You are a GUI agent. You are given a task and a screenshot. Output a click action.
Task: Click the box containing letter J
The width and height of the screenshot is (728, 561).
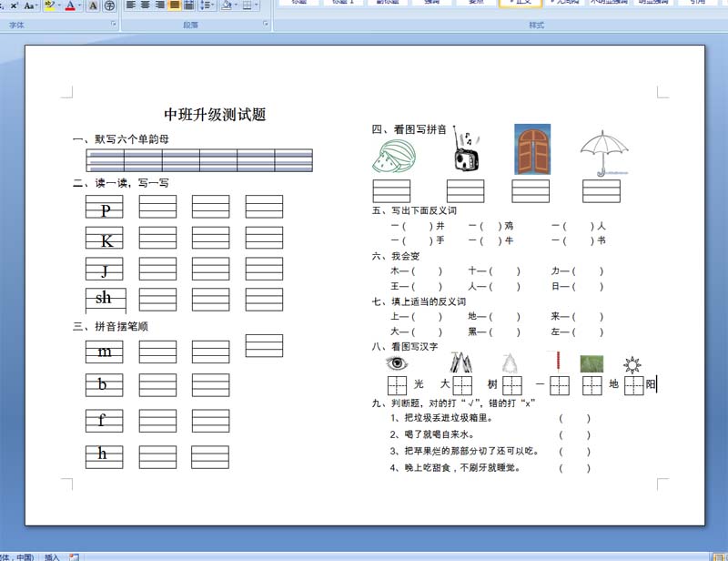(x=105, y=269)
